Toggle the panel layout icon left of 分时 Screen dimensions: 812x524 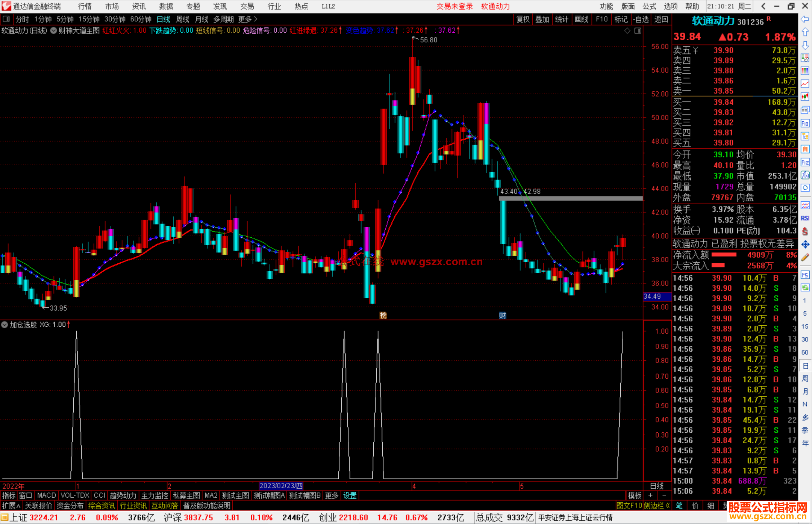point(6,19)
